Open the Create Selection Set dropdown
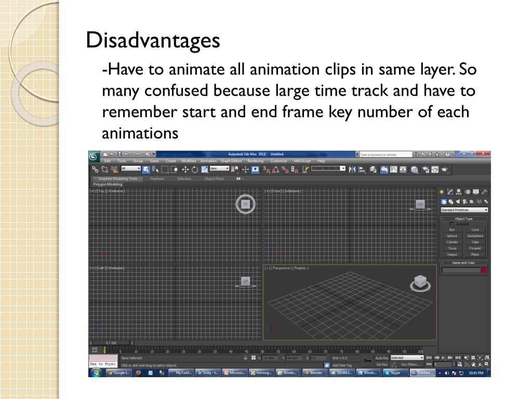 tap(328, 168)
